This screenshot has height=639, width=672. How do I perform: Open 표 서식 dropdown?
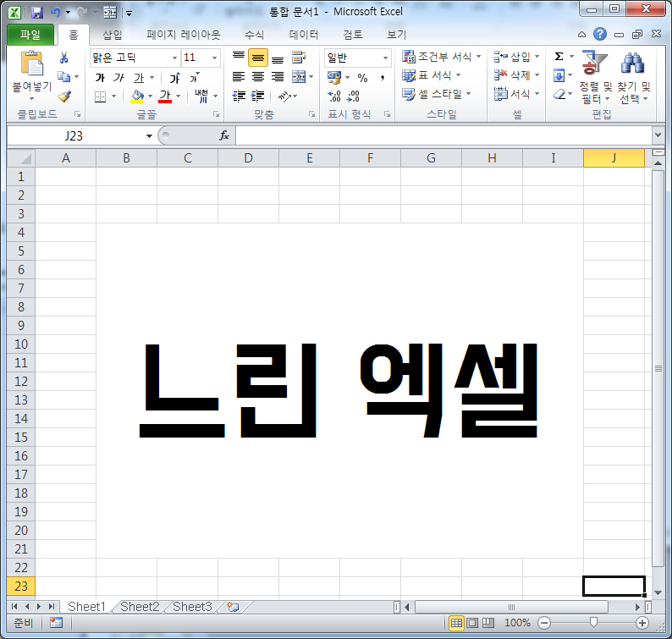tap(431, 75)
